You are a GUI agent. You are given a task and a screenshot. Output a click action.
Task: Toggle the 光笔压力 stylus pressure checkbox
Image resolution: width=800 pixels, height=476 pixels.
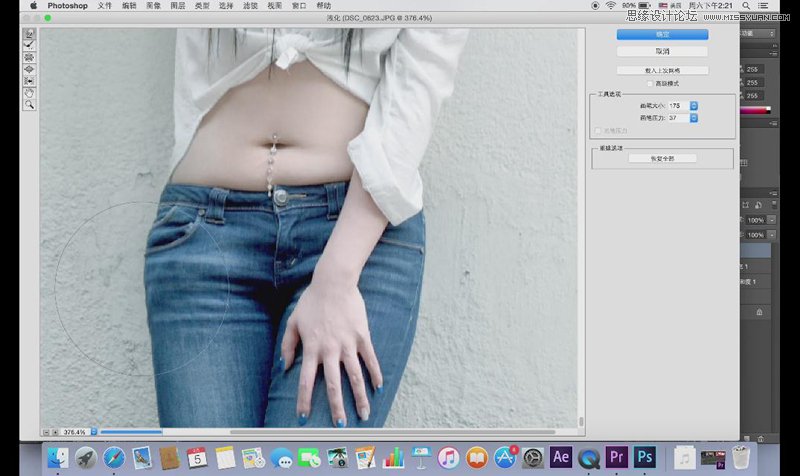pyautogui.click(x=597, y=131)
